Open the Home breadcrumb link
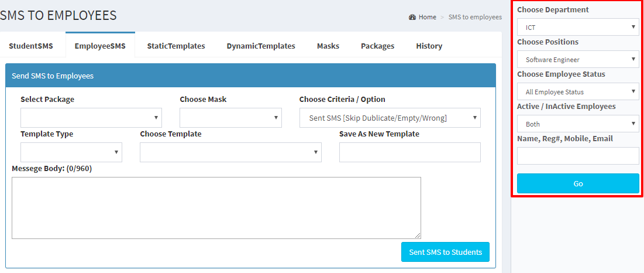644x273 pixels. pos(427,17)
